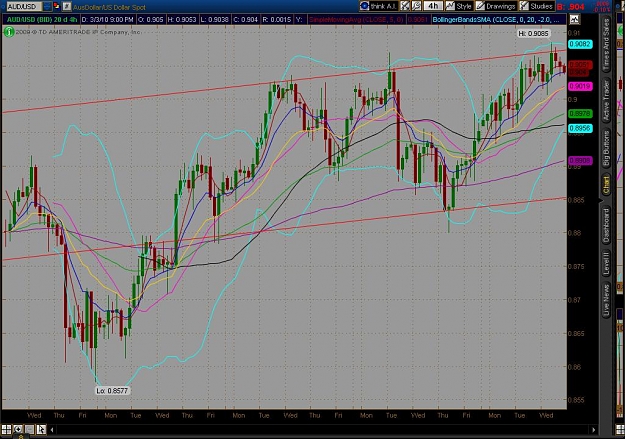Open the think A.I. button

[378, 6]
